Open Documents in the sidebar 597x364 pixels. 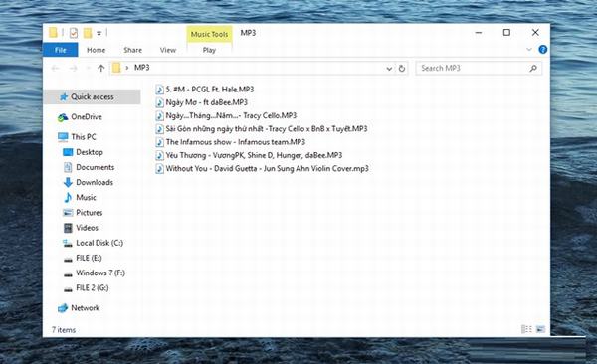point(95,167)
